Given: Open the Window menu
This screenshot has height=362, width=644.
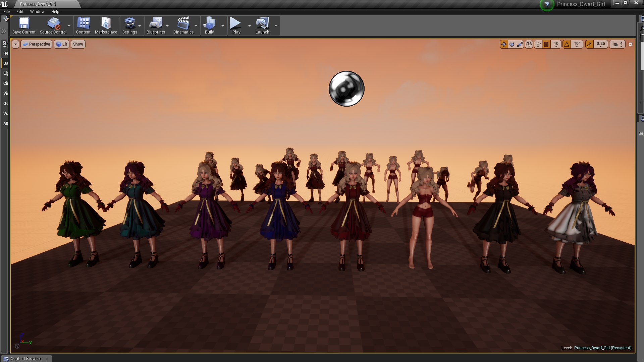Looking at the screenshot, I should click(x=37, y=11).
